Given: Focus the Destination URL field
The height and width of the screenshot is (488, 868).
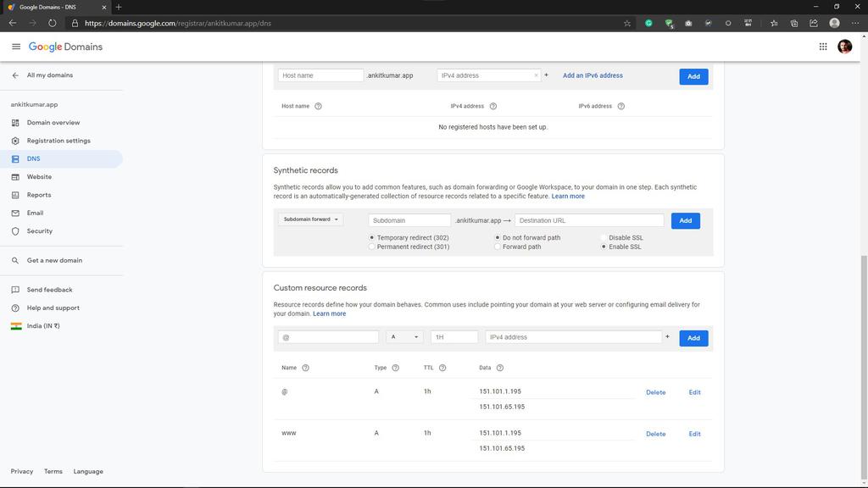Looking at the screenshot, I should pyautogui.click(x=590, y=220).
